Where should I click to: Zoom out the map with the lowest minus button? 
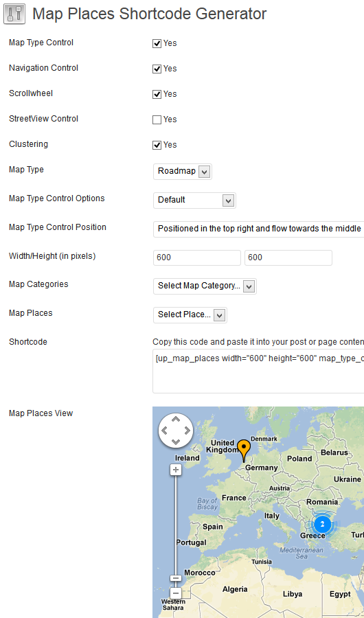click(x=176, y=593)
